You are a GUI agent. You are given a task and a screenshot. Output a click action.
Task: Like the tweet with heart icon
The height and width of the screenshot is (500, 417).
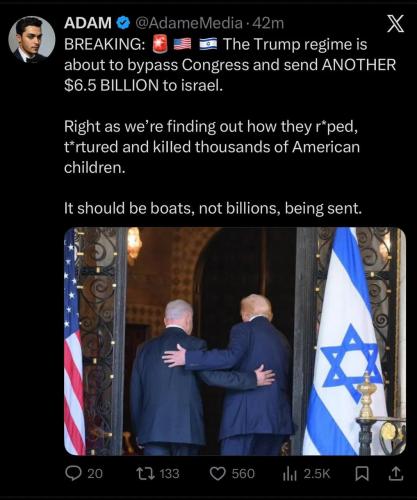pyautogui.click(x=218, y=474)
